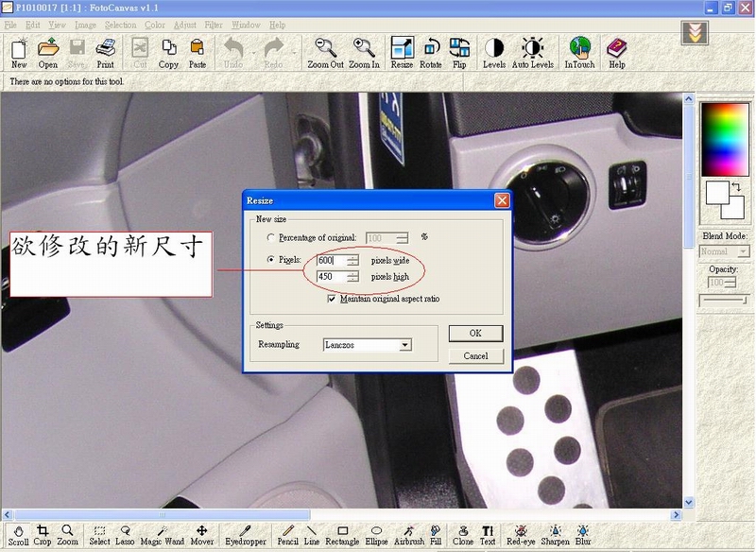This screenshot has height=552, width=756.
Task: Click the Resize tool in toolbar
Action: coord(402,52)
